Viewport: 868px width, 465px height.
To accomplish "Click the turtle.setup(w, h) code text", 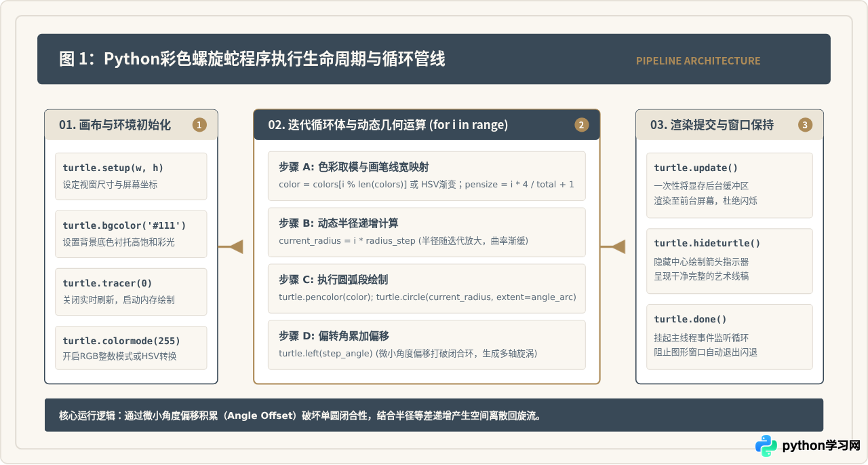I will click(113, 168).
